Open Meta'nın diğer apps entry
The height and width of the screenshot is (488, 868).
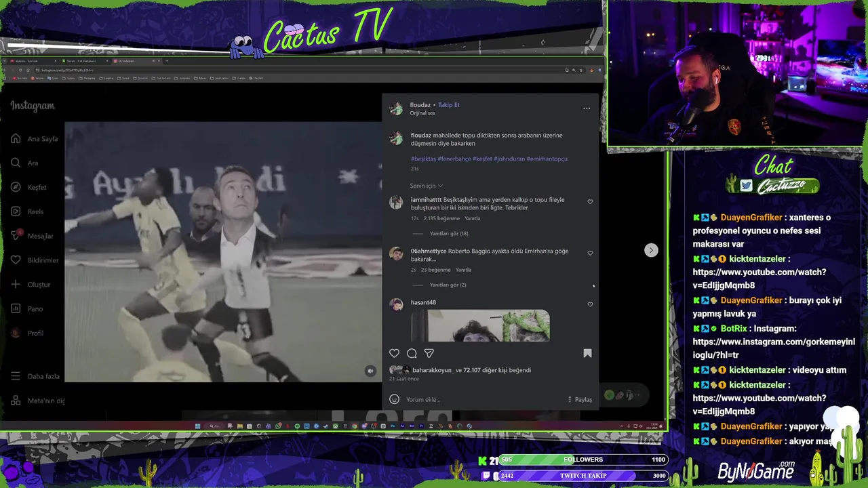point(38,401)
